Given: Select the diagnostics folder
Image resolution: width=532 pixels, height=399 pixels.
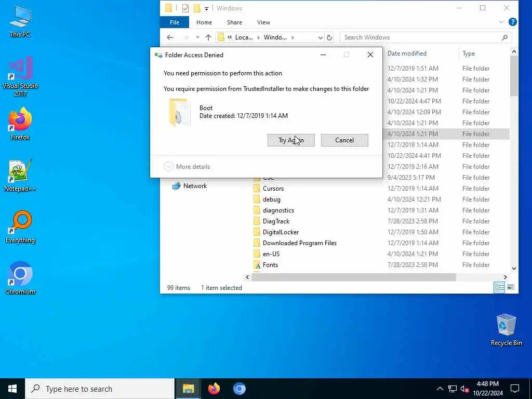Looking at the screenshot, I should (278, 210).
